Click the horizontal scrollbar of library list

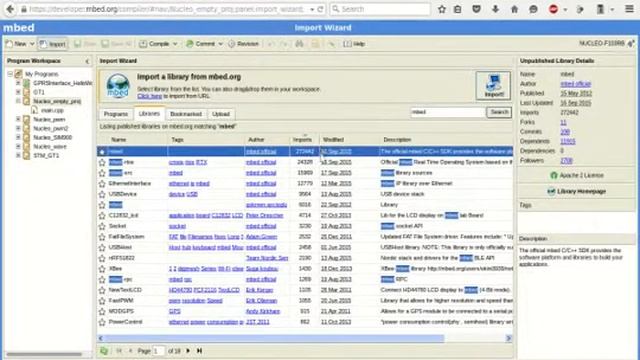tap(274, 338)
